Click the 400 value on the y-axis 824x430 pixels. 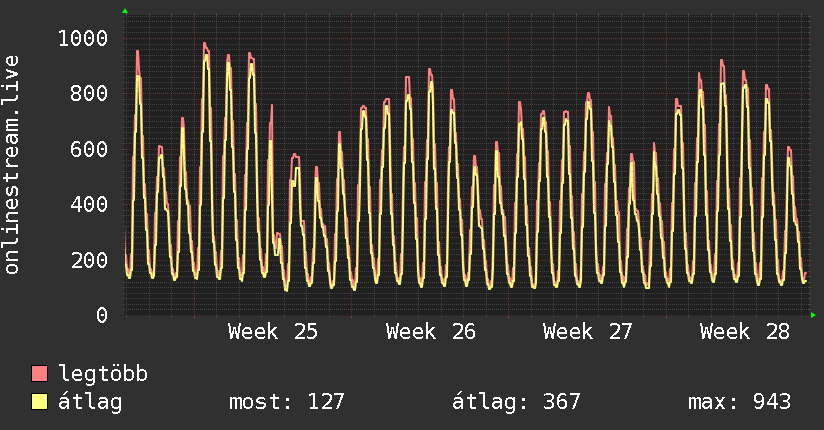coord(89,204)
